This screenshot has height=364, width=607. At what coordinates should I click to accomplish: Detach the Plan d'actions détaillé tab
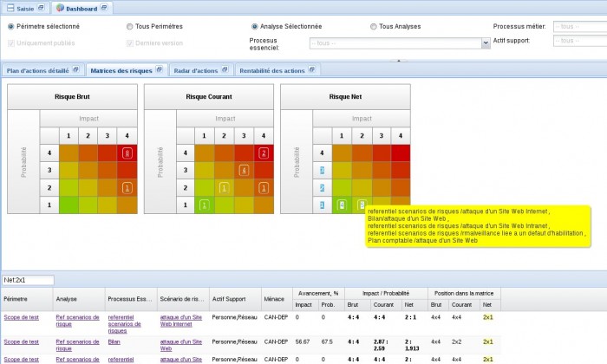pyautogui.click(x=76, y=69)
